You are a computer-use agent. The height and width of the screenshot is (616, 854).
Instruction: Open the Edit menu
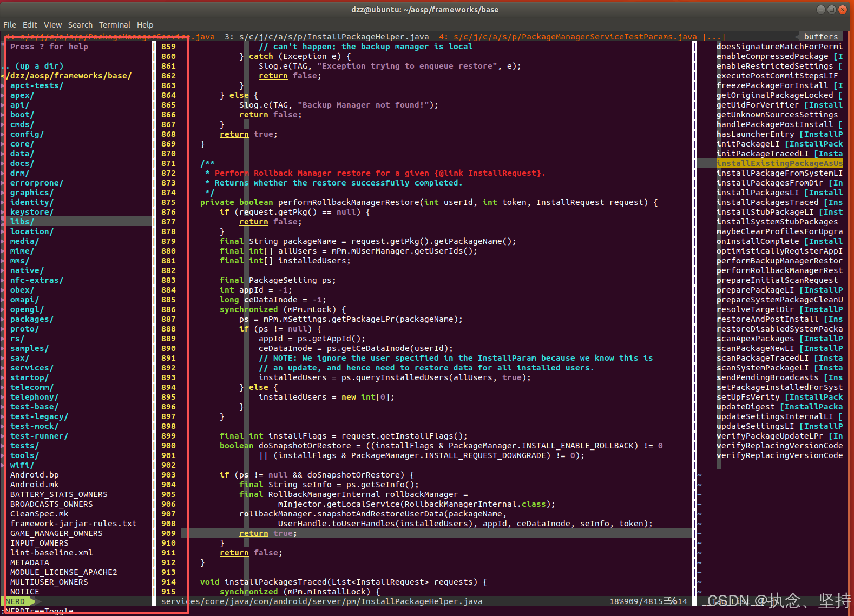point(30,25)
